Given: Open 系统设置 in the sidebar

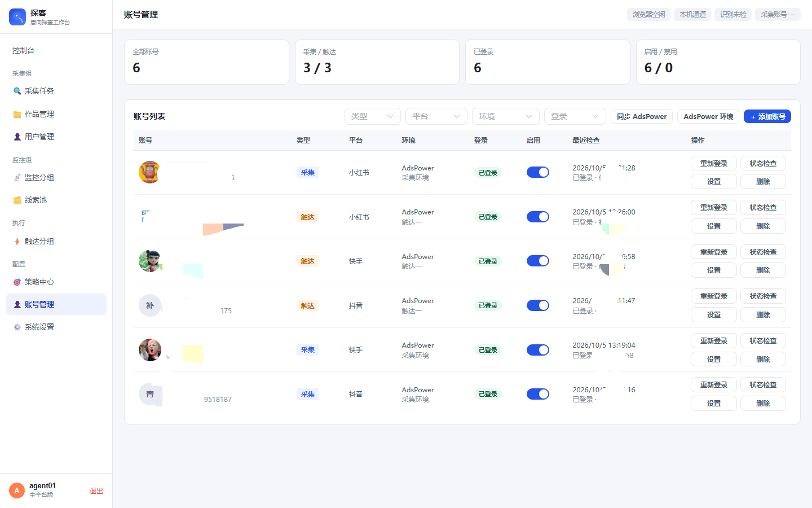Looking at the screenshot, I should pyautogui.click(x=56, y=327).
